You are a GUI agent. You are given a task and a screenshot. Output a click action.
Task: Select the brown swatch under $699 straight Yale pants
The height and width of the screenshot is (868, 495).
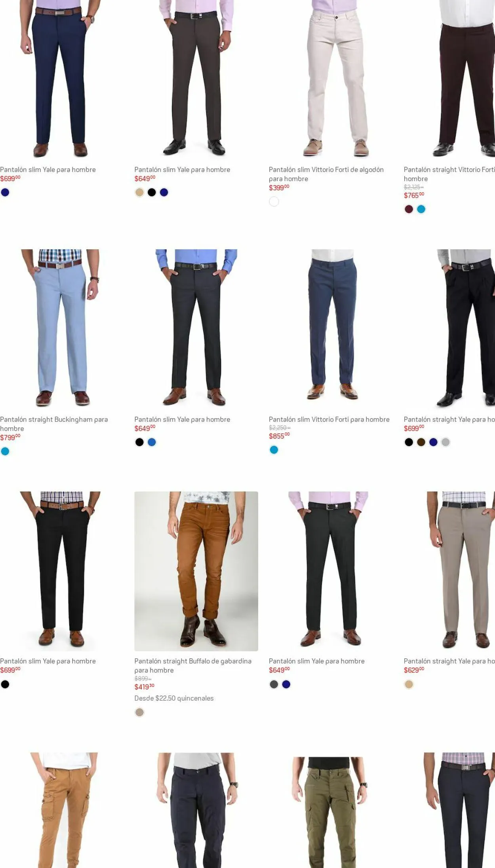coord(421,442)
